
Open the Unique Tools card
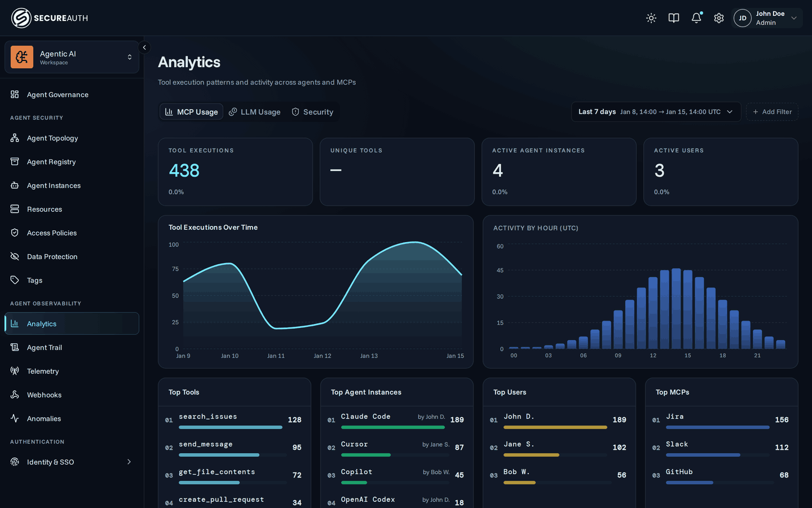[397, 172]
